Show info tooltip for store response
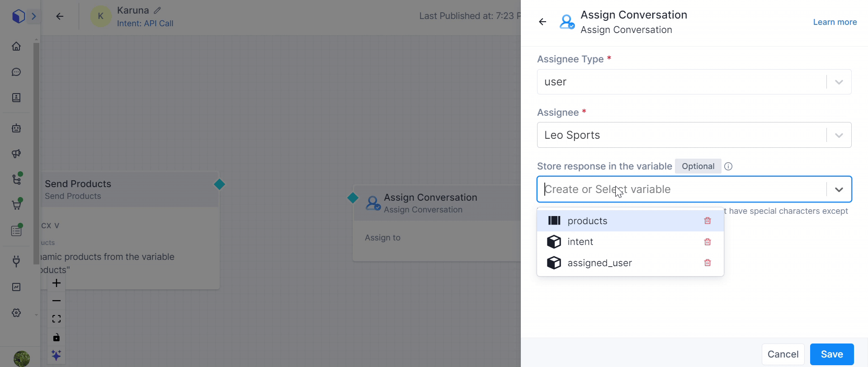The width and height of the screenshot is (868, 367). tap(728, 166)
